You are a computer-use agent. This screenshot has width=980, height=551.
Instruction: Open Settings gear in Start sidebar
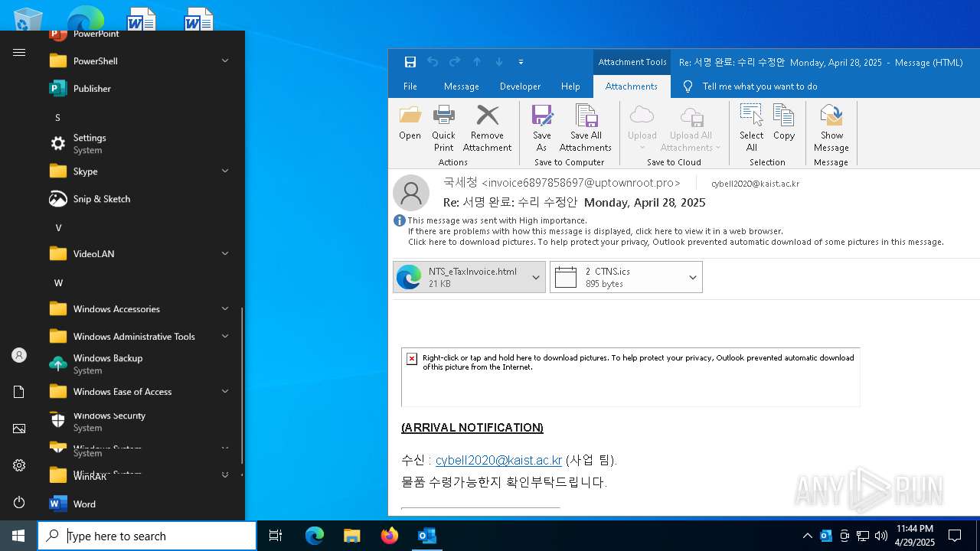[x=19, y=465]
